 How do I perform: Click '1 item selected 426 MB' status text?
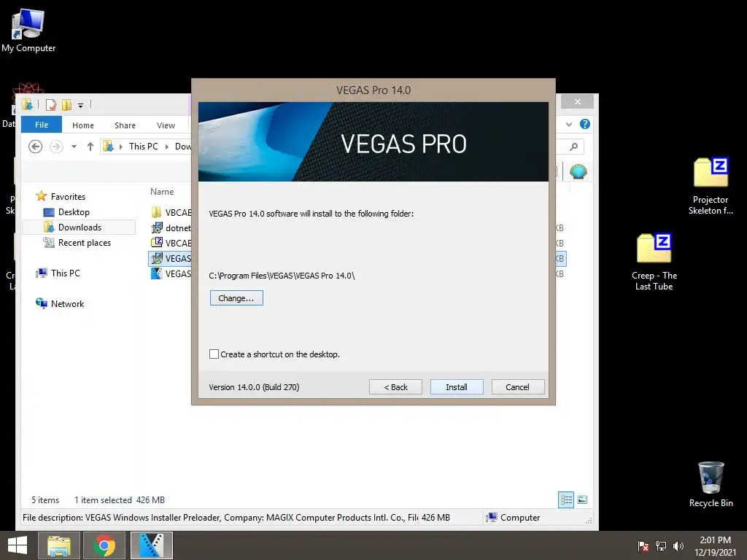(120, 500)
